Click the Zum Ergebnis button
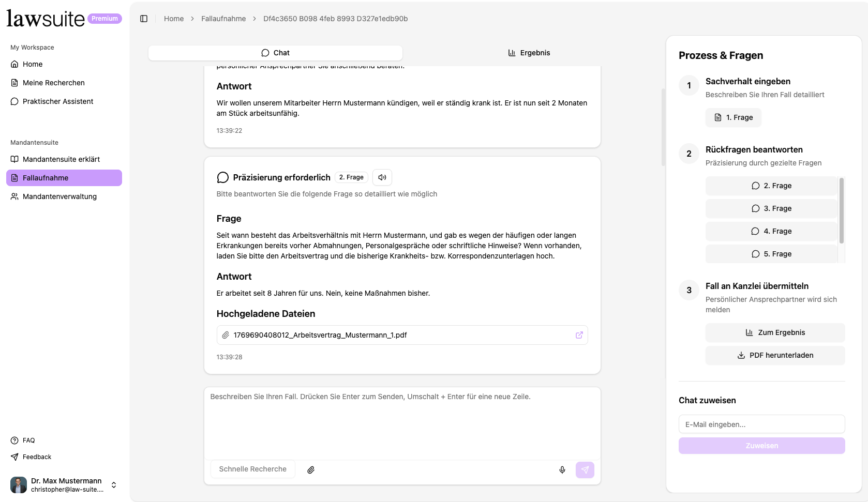The height and width of the screenshot is (502, 868). click(x=775, y=332)
